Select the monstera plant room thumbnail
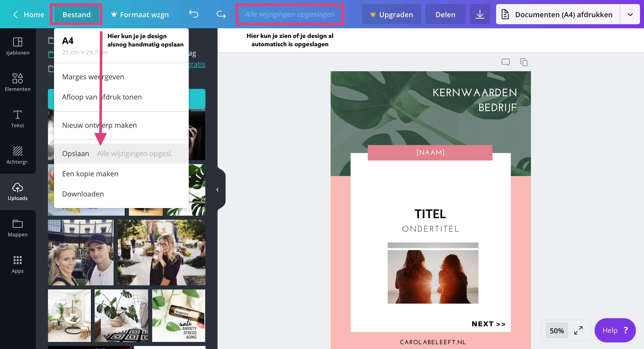This screenshot has height=349, width=644. pyautogui.click(x=121, y=316)
